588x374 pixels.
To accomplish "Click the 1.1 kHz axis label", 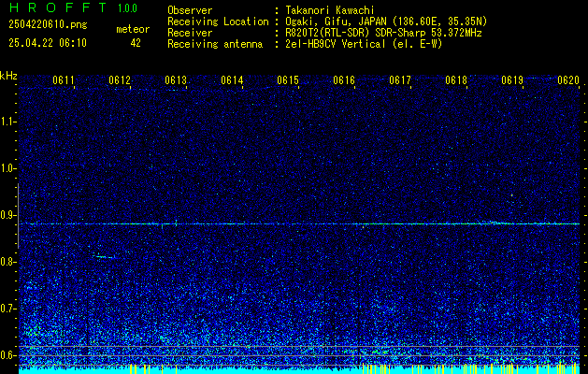I will pos(7,122).
